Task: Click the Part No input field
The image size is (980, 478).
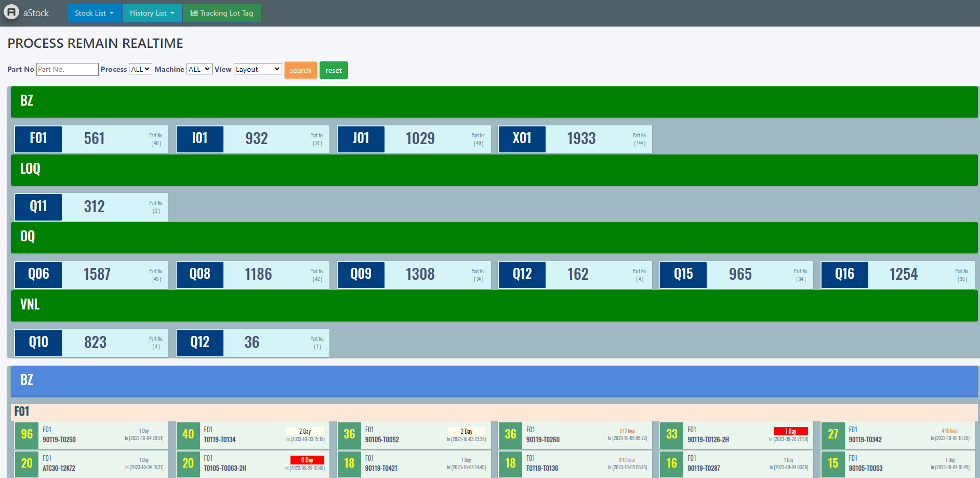Action: [67, 69]
